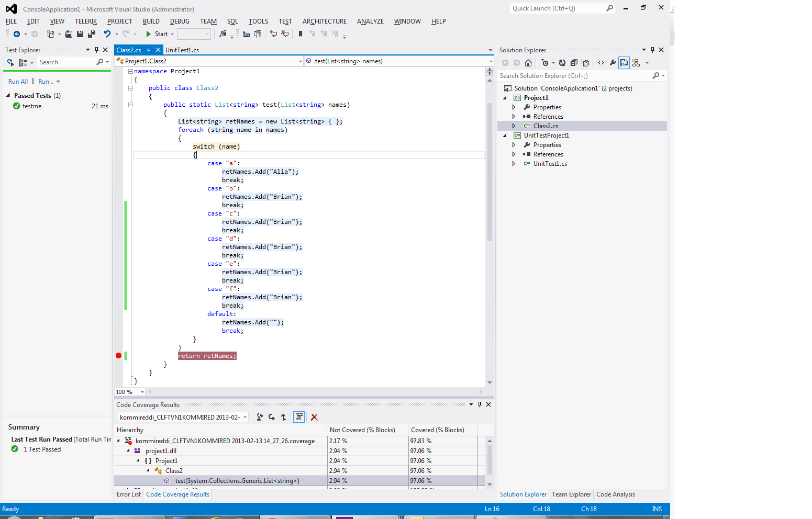The width and height of the screenshot is (812, 519).
Task: Switch to the UnitTest1.cs tab
Action: click(x=182, y=50)
